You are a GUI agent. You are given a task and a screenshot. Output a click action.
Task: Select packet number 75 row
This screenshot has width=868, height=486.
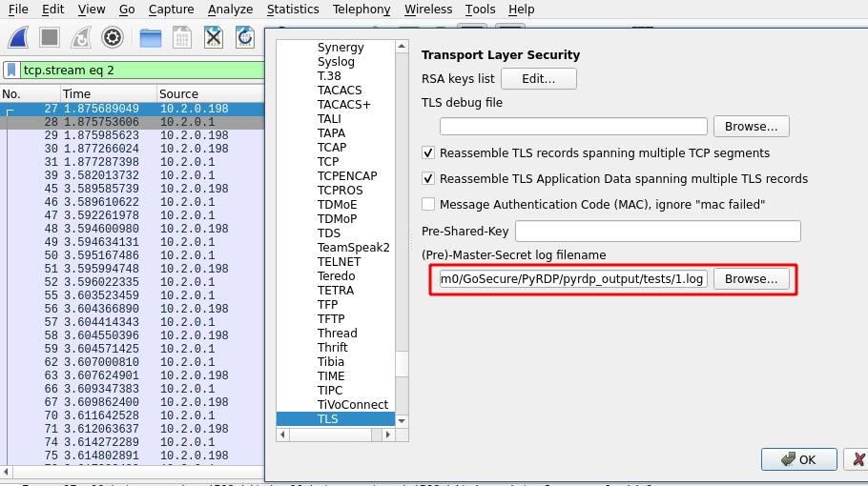click(132, 456)
